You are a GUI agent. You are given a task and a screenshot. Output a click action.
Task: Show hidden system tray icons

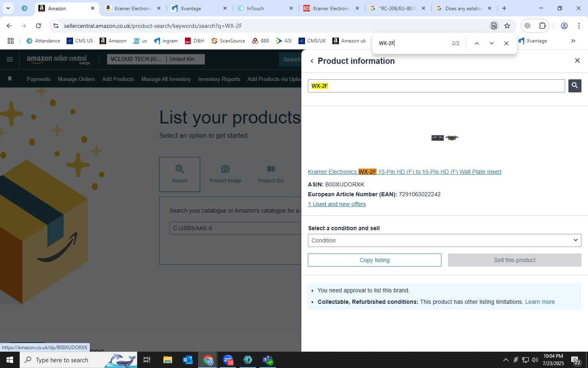tap(506, 360)
